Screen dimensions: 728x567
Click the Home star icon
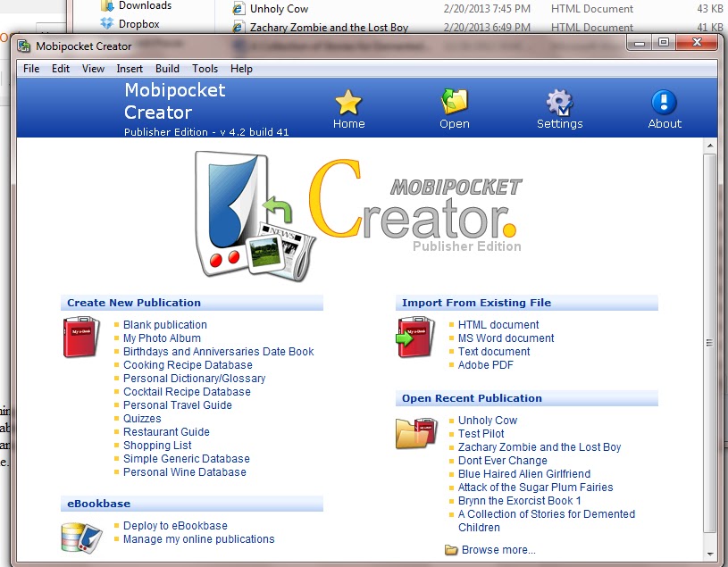coord(348,102)
